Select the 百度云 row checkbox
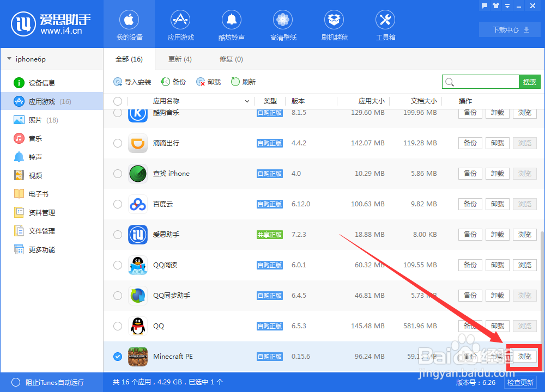This screenshot has height=392, width=545. [x=117, y=204]
